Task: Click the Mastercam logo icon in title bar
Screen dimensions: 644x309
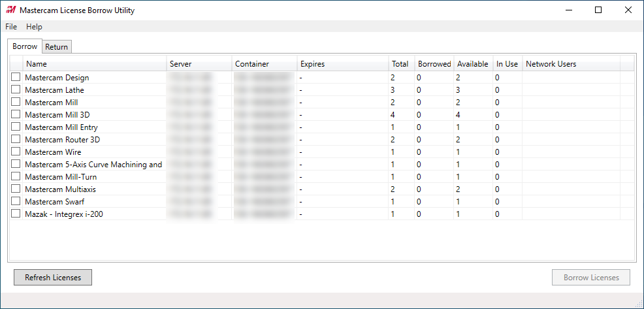Action: (10, 10)
